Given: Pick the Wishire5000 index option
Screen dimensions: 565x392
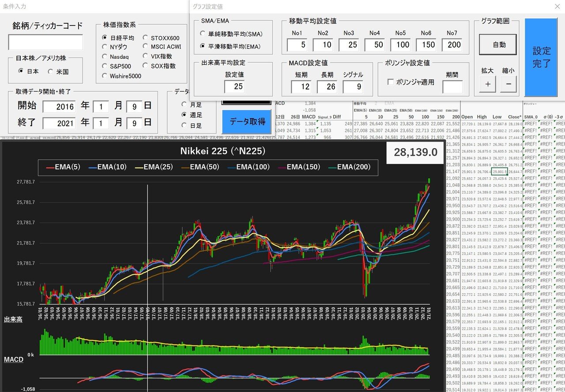Looking at the screenshot, I should [x=105, y=76].
